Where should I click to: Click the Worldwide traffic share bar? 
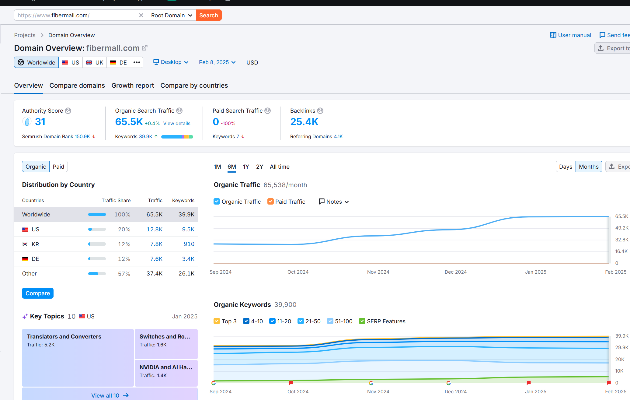[97, 214]
